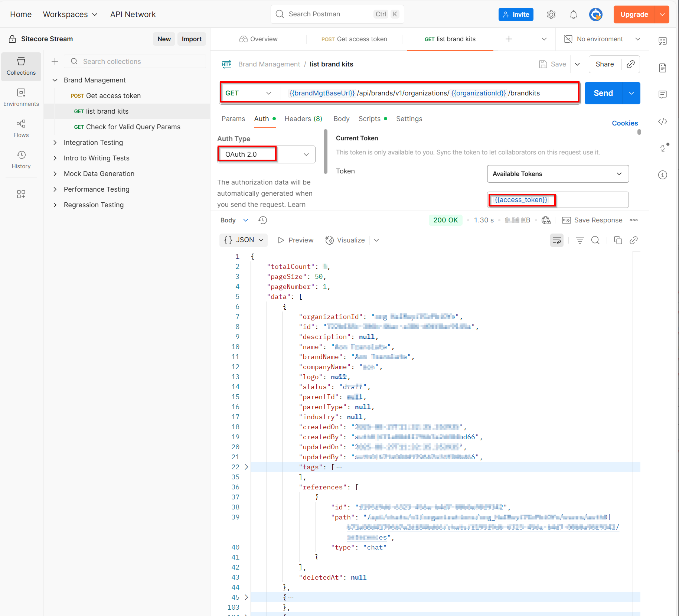Open the response history clock icon
The image size is (679, 616).
[262, 220]
